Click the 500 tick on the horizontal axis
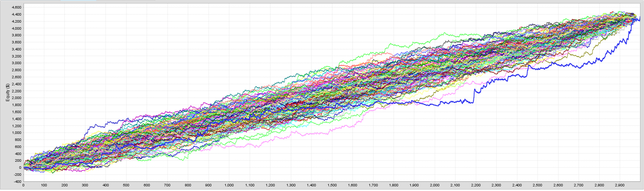 point(126,185)
